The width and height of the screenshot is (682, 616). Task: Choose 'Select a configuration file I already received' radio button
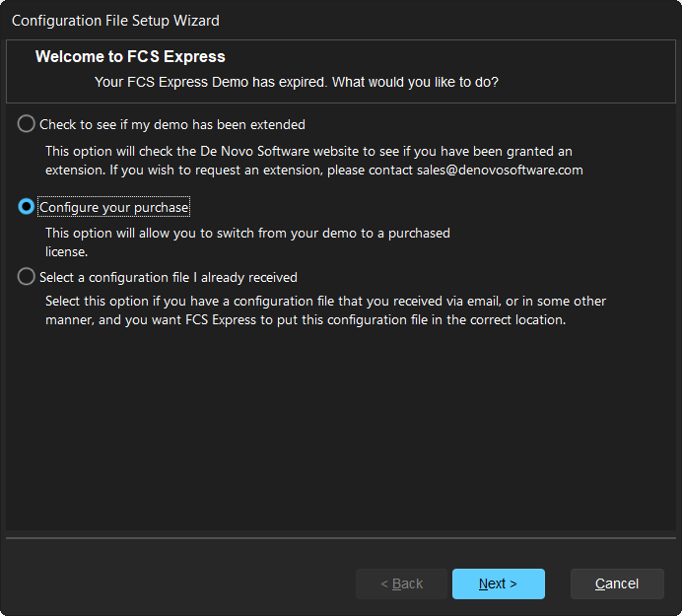click(27, 277)
